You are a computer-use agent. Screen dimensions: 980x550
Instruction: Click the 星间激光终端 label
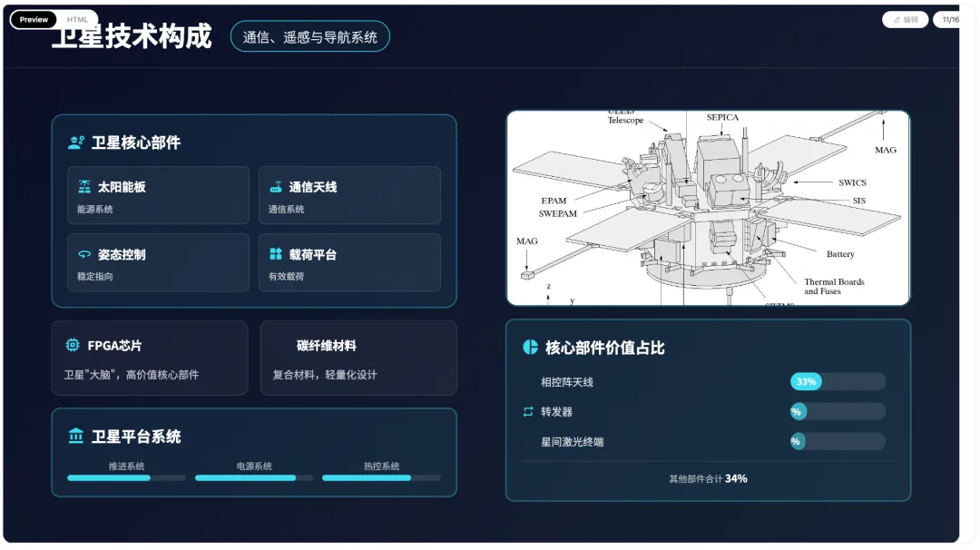click(x=573, y=442)
